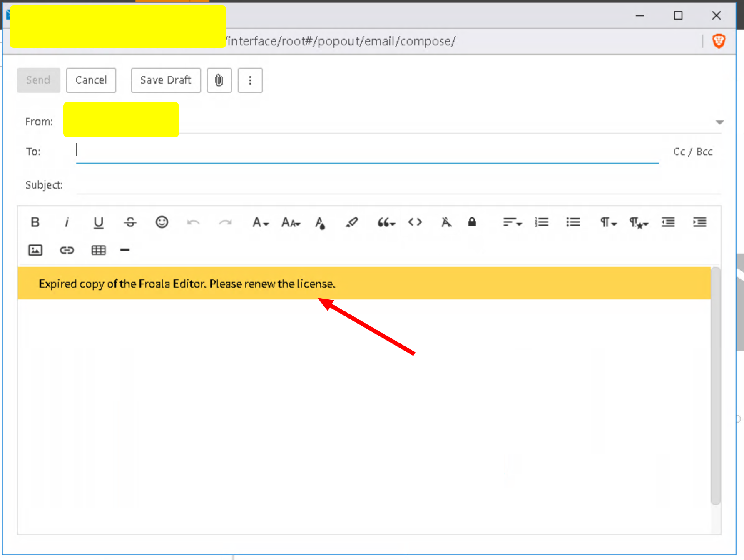Image resolution: width=744 pixels, height=560 pixels.
Task: Open the paragraph style dropdown
Action: pyautogui.click(x=639, y=222)
